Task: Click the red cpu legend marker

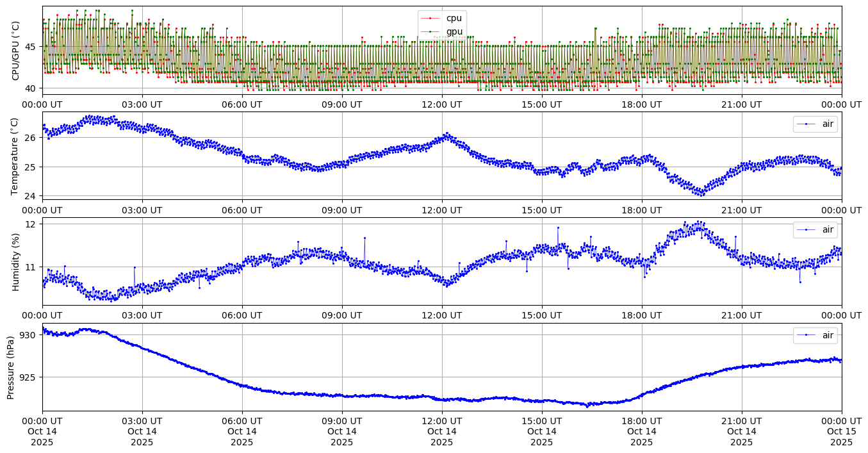Action: [430, 19]
